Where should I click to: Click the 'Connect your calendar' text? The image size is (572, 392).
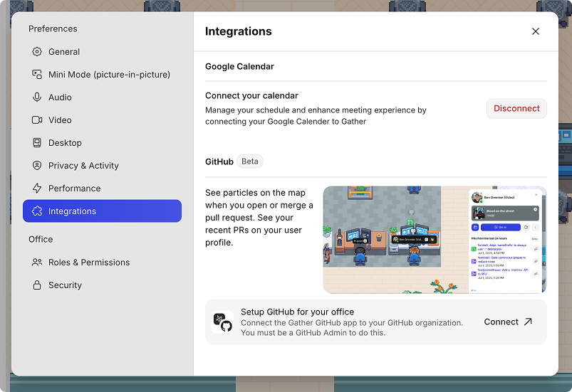[x=251, y=96]
